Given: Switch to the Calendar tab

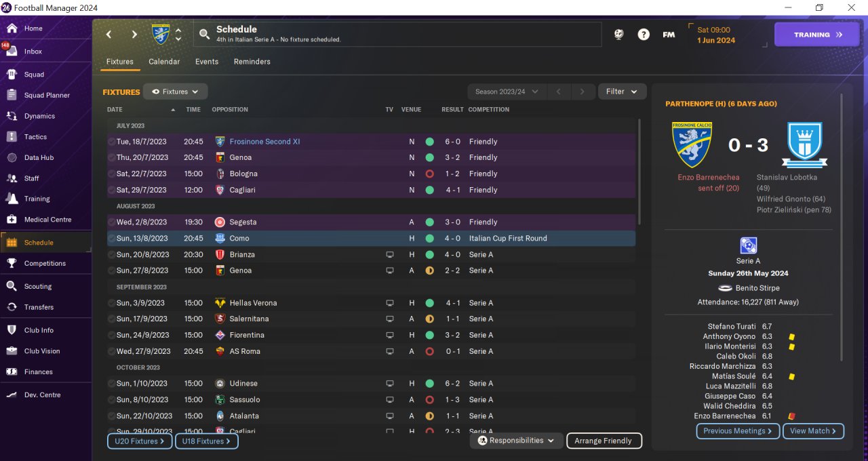Looking at the screenshot, I should coord(164,62).
